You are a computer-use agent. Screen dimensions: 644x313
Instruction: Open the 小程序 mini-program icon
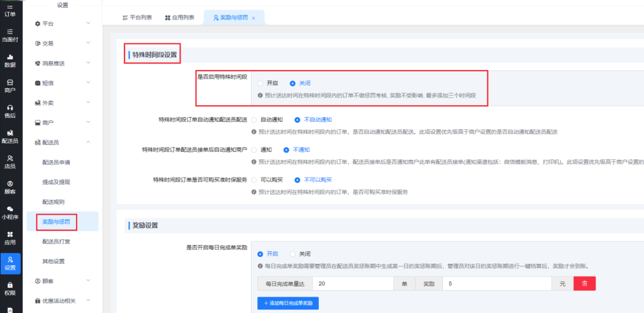10,212
